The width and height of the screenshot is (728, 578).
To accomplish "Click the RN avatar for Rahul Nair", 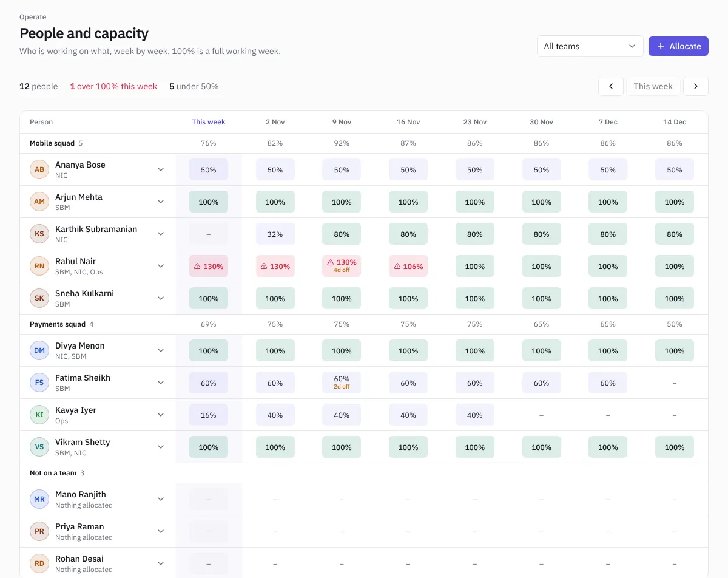I will coord(39,266).
